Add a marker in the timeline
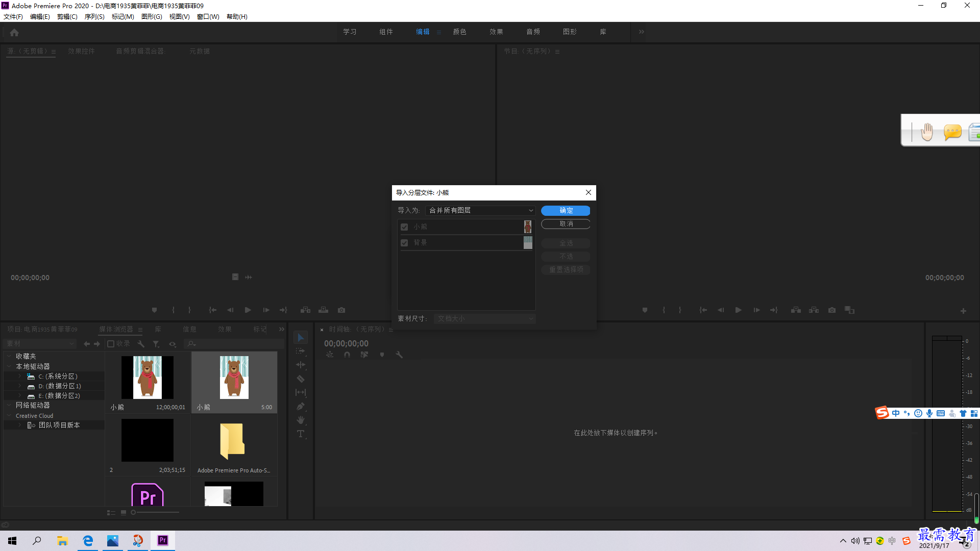The height and width of the screenshot is (551, 980). point(382,355)
